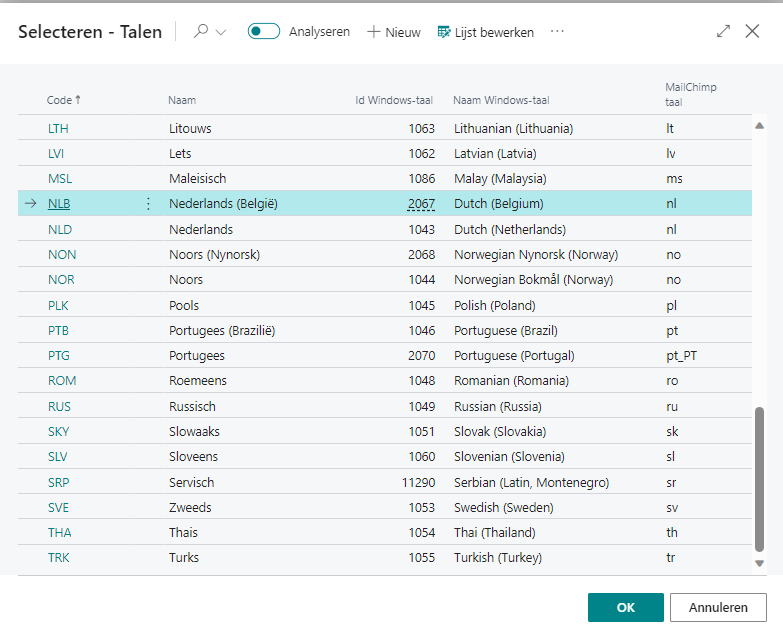
Task: Sort by the Code column header
Action: pyautogui.click(x=59, y=100)
